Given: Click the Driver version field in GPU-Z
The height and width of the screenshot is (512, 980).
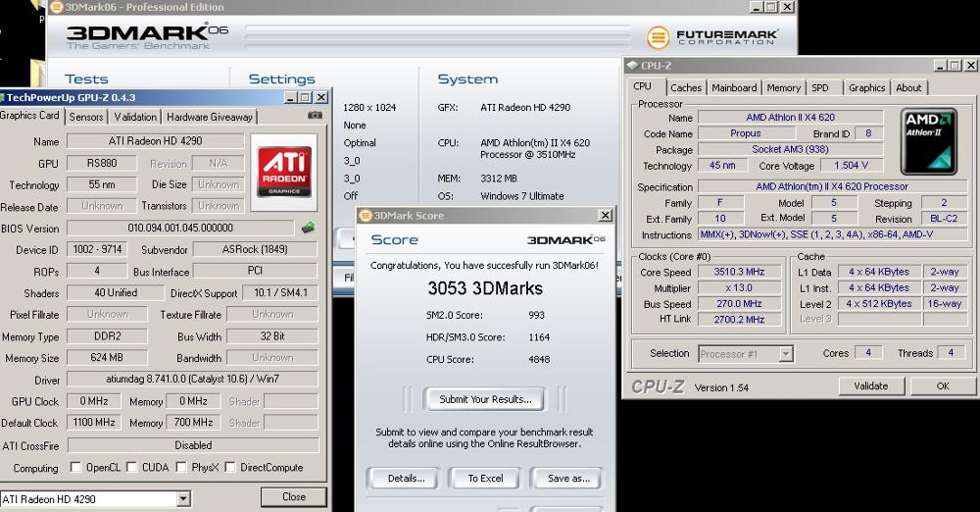Looking at the screenshot, I should point(192,380).
